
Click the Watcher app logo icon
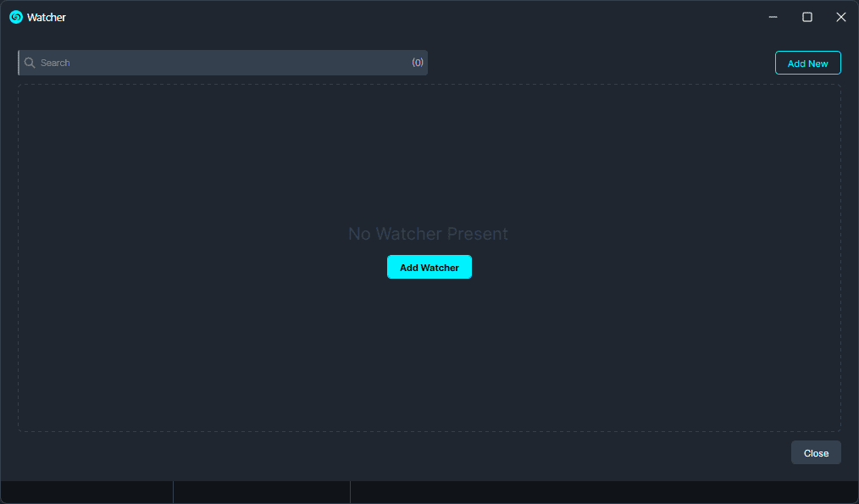tap(15, 17)
